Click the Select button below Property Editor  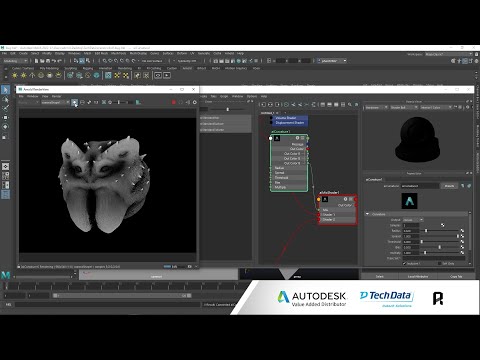(x=380, y=276)
